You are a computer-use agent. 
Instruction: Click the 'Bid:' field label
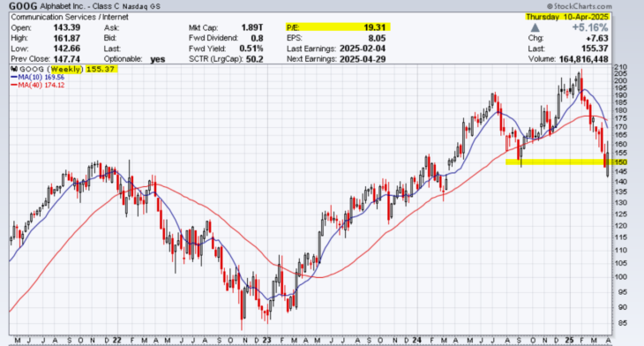coord(111,38)
